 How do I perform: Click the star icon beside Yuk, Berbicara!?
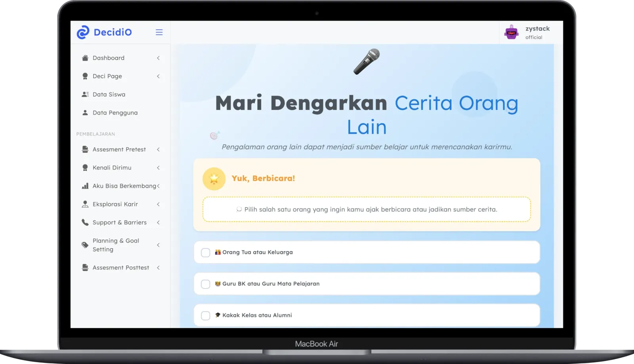pyautogui.click(x=214, y=179)
